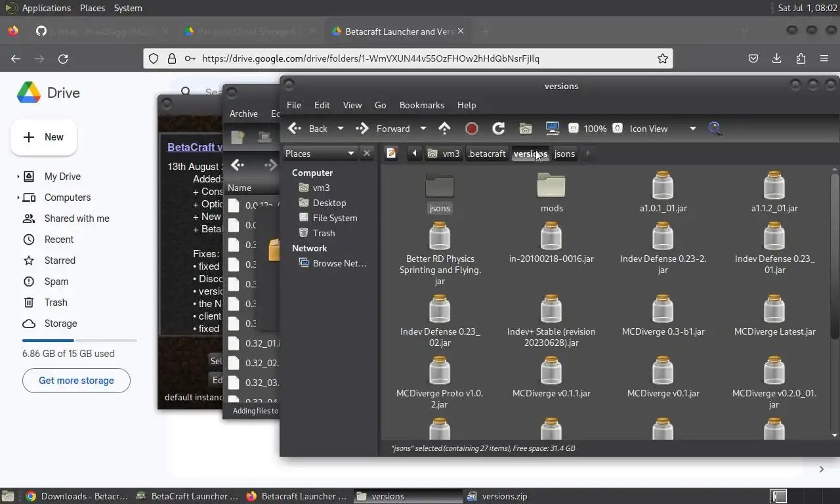
Task: Select Desktop in Places sidebar
Action: tap(329, 203)
